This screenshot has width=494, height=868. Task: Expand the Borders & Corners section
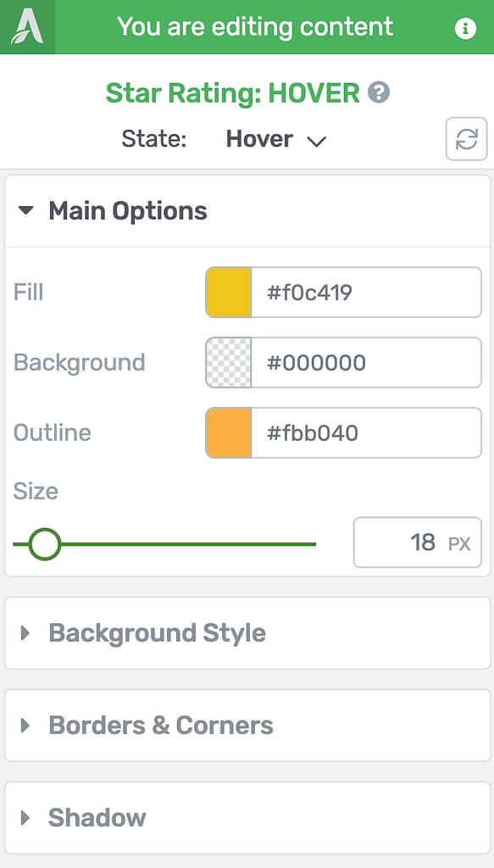tap(247, 726)
